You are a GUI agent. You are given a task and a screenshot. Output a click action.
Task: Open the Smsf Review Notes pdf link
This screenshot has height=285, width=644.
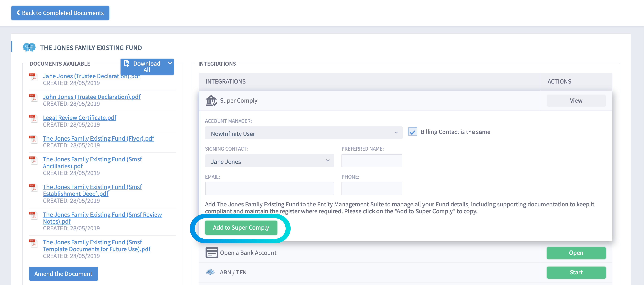(102, 218)
